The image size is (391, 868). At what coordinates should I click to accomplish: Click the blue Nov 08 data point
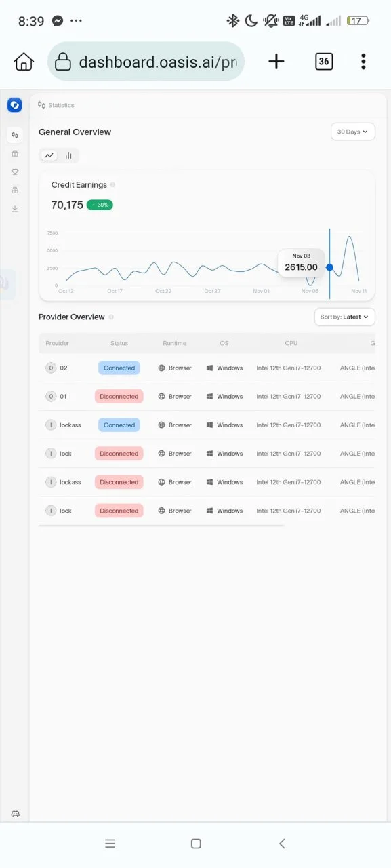(329, 267)
